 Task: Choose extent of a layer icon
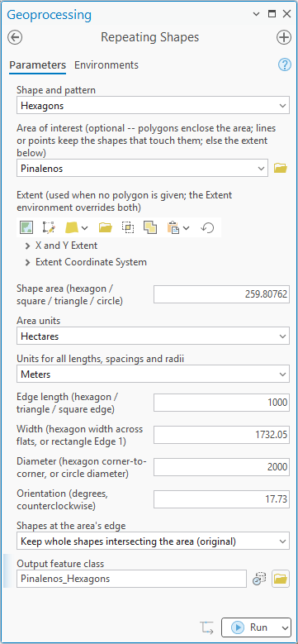(x=71, y=227)
